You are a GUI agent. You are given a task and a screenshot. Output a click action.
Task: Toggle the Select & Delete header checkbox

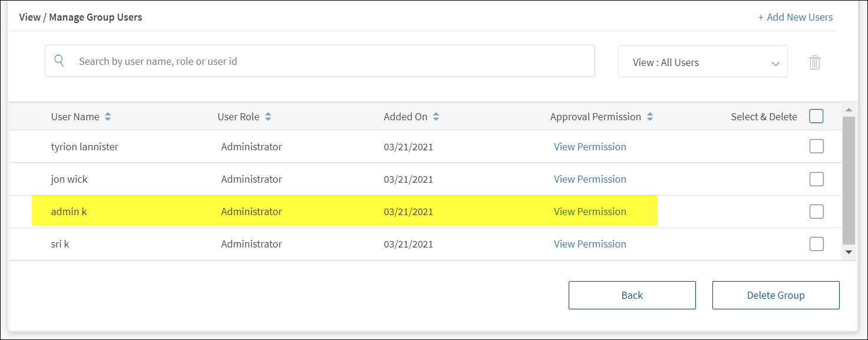[816, 117]
